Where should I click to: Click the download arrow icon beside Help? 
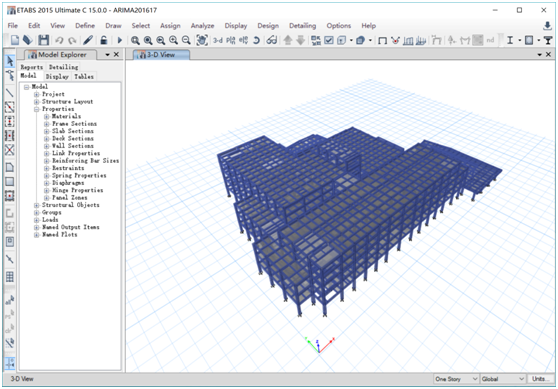(547, 25)
